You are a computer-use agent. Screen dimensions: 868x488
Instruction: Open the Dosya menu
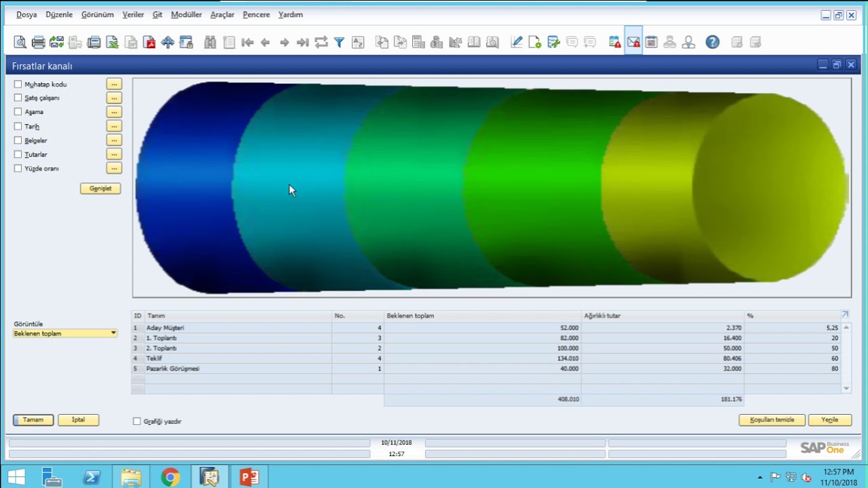click(x=26, y=14)
